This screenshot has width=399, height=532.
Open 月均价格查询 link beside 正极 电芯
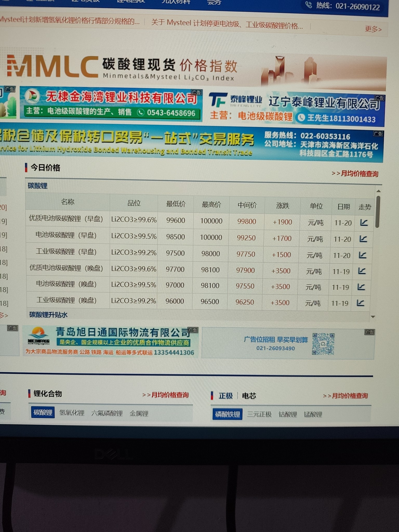[x=345, y=396]
